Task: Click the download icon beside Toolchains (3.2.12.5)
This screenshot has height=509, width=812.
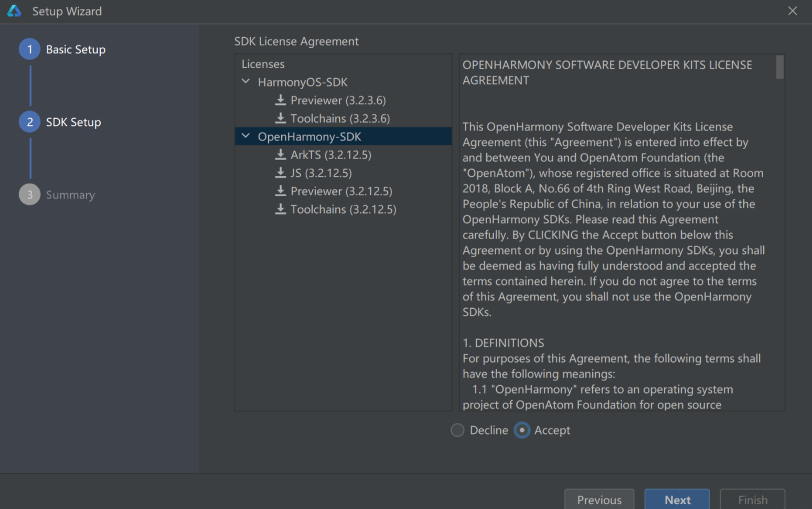Action: (281, 209)
